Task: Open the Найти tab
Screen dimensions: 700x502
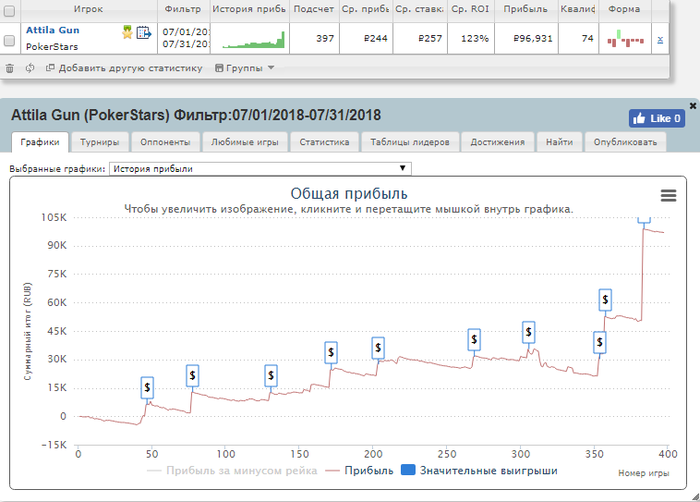Action: 559,142
